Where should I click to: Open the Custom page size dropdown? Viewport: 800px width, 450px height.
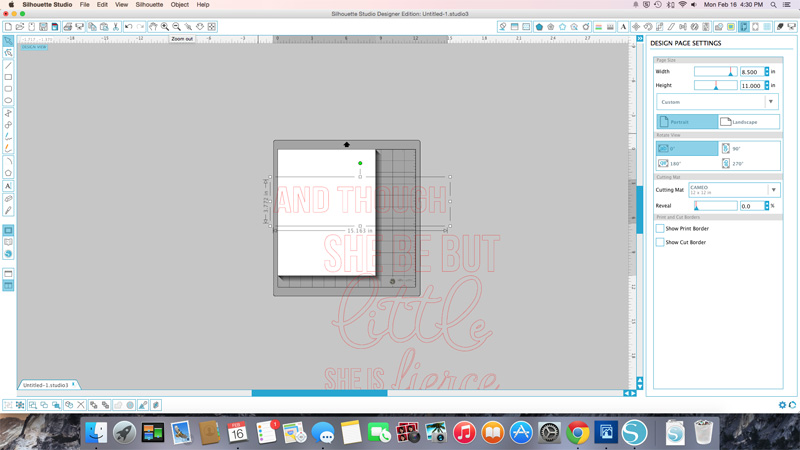pyautogui.click(x=717, y=102)
